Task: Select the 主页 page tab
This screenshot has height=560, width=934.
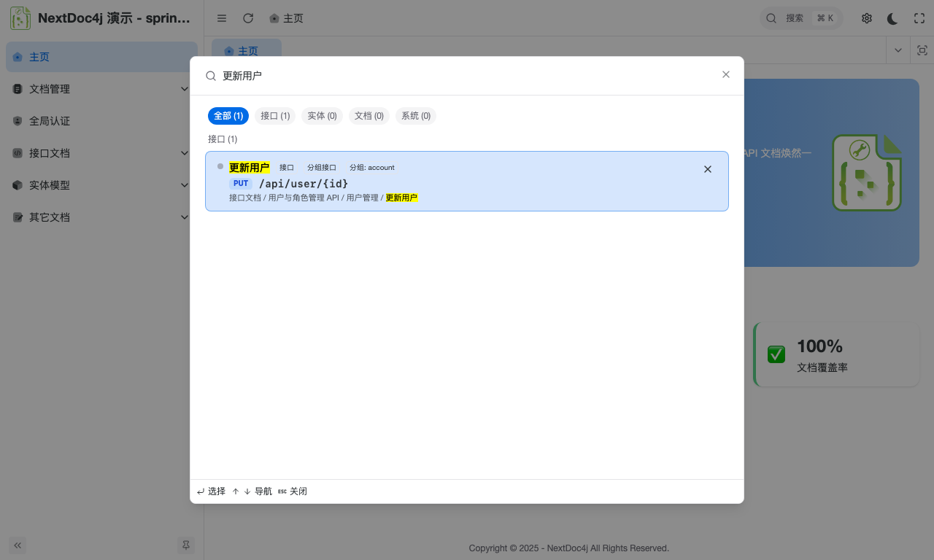Action: coord(247,51)
